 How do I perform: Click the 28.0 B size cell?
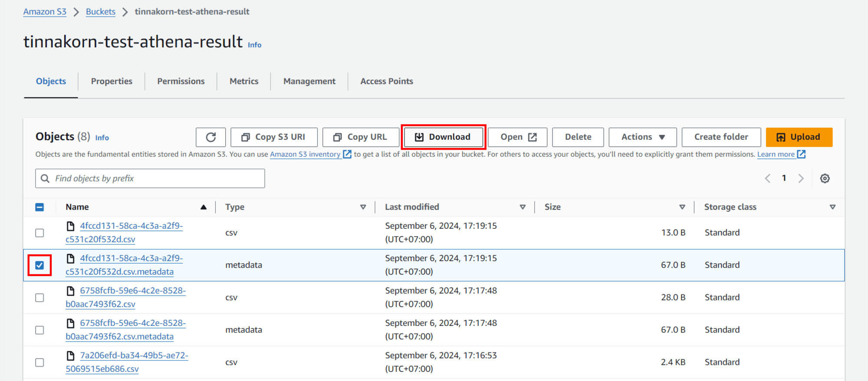tap(673, 298)
